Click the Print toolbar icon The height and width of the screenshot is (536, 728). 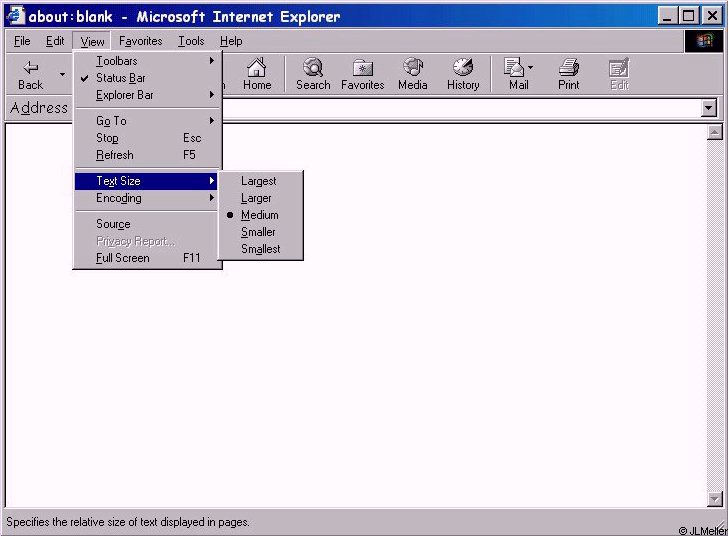(569, 67)
